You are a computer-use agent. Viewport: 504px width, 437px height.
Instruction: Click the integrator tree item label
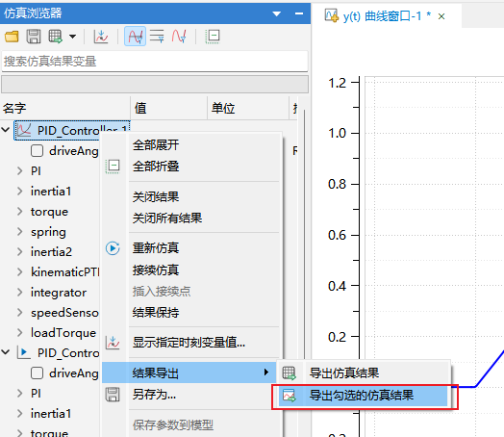59,293
